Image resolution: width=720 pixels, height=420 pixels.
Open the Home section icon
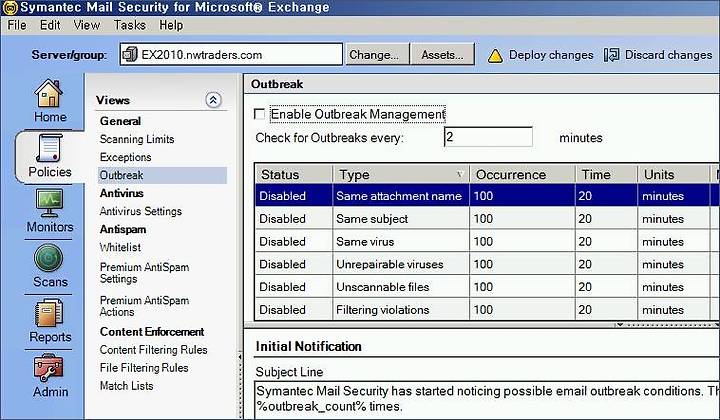click(x=48, y=93)
